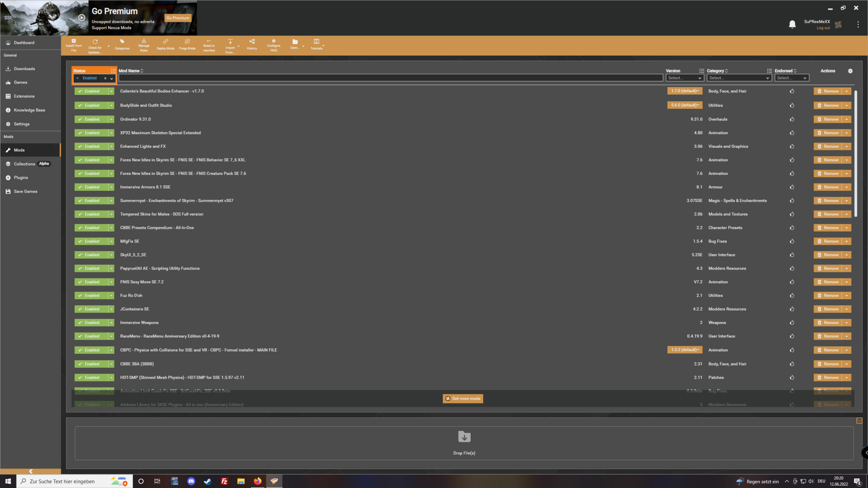Click the mod list vertical scrollbar
This screenshot has width=868, height=488.
[x=855, y=154]
